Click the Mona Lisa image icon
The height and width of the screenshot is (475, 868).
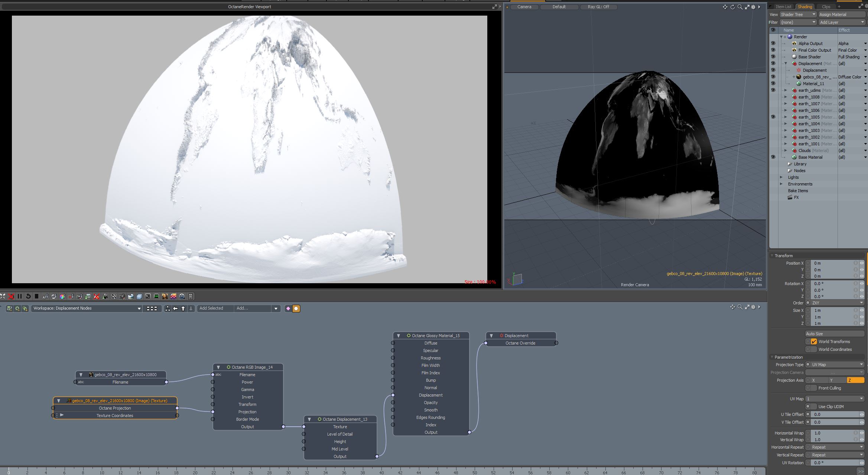tap(165, 296)
